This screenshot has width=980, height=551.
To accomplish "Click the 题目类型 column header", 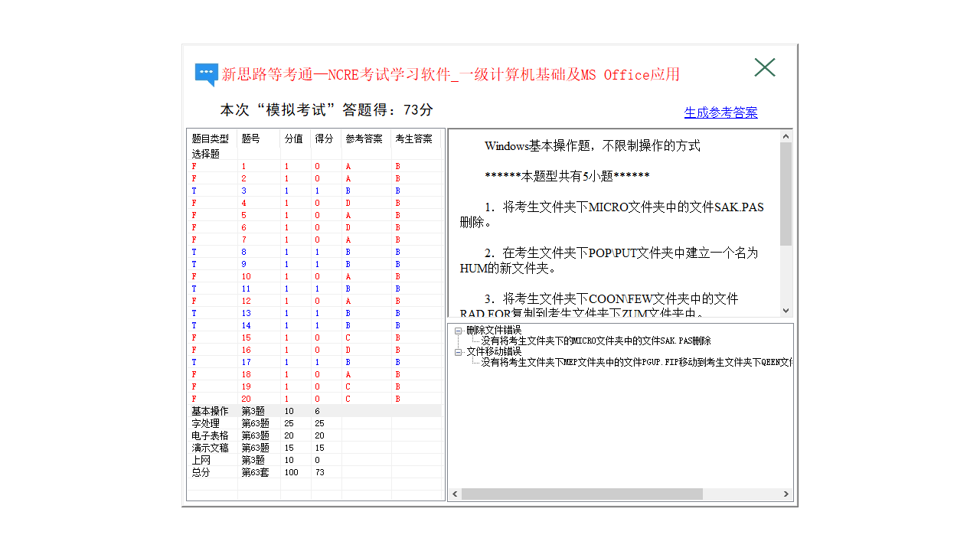I will (x=207, y=139).
